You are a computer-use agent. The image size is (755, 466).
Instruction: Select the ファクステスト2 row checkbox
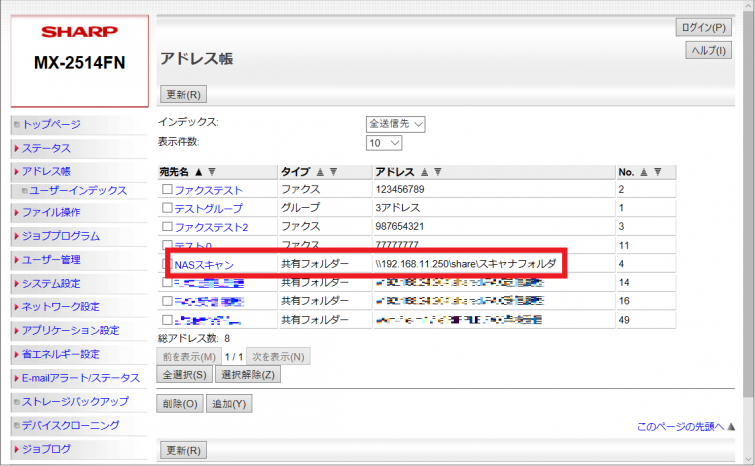[167, 227]
